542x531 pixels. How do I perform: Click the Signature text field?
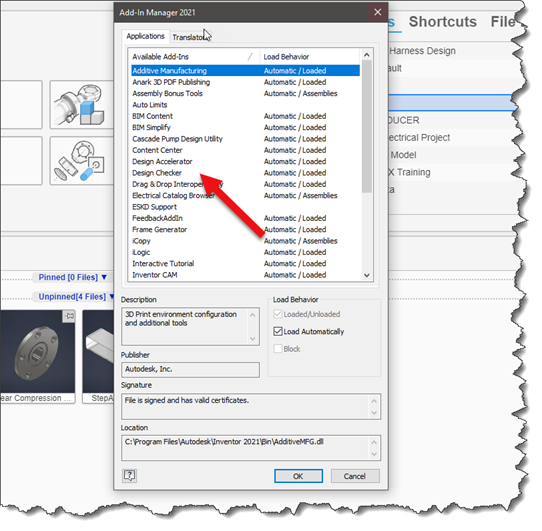251,406
